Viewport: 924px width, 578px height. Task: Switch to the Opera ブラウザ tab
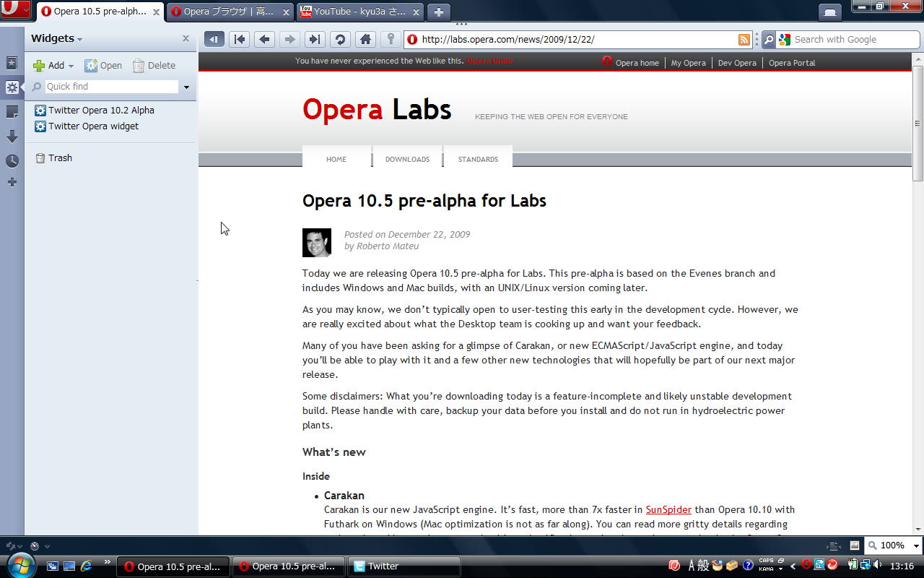point(230,12)
